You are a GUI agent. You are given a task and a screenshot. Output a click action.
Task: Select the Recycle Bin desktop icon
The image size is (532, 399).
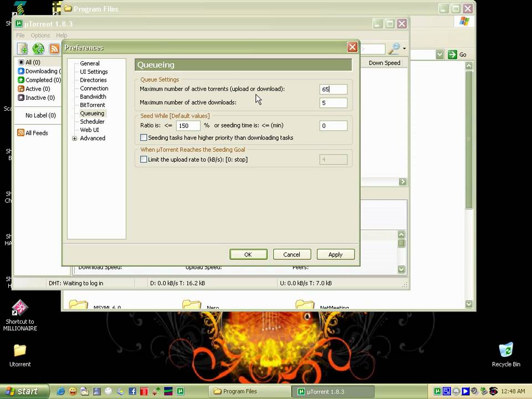[506, 355]
